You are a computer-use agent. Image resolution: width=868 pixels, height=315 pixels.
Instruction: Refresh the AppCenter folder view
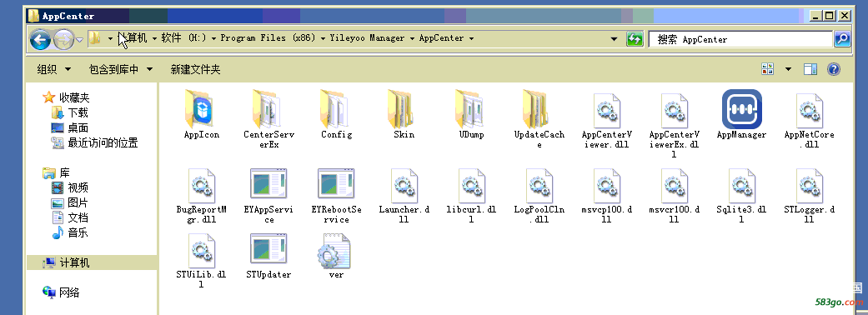coord(635,39)
